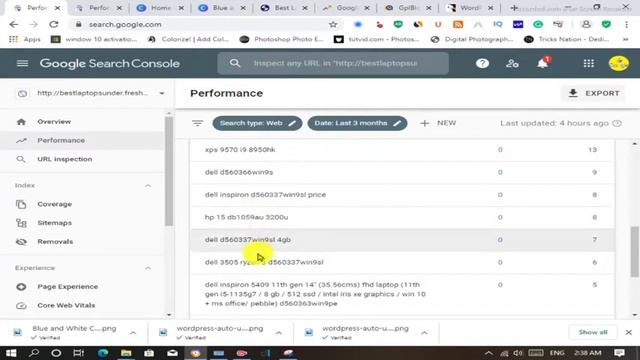The height and width of the screenshot is (360, 640).
Task: Click the Coverage pages icon
Action: pyautogui.click(x=21, y=204)
